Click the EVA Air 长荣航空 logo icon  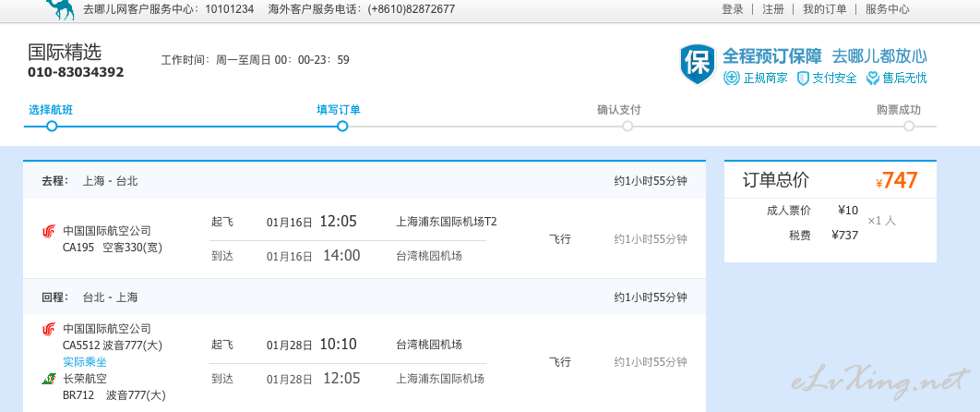click(49, 378)
